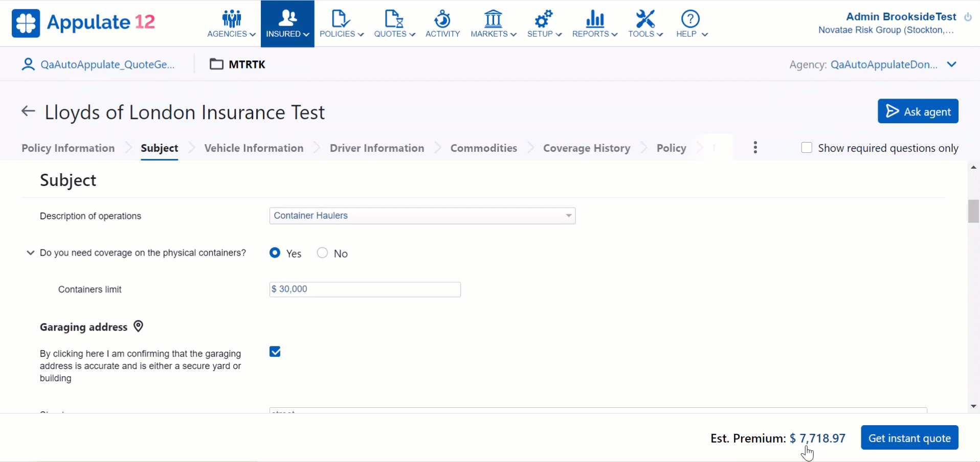Click the estimated premium $ 7,718.97 amount
980x462 pixels.
point(817,438)
